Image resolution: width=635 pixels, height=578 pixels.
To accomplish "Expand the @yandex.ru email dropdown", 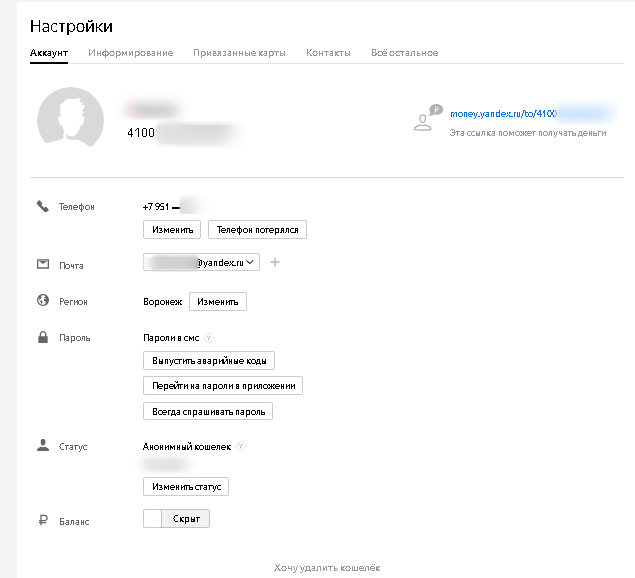I will tap(201, 262).
